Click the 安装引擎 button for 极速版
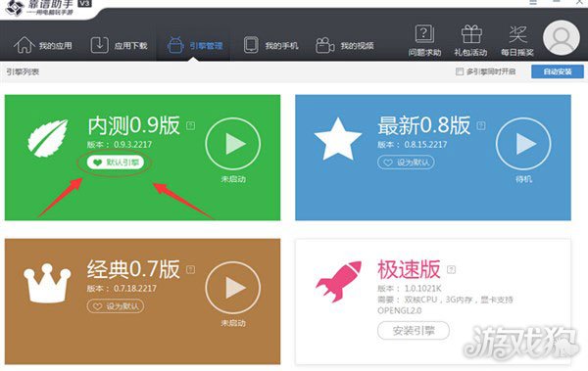Image resolution: width=588 pixels, height=371 pixels. coord(414,331)
